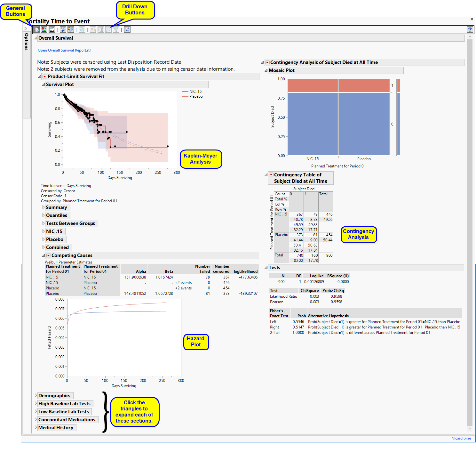Click the notepad with red dot icon

[52, 29]
